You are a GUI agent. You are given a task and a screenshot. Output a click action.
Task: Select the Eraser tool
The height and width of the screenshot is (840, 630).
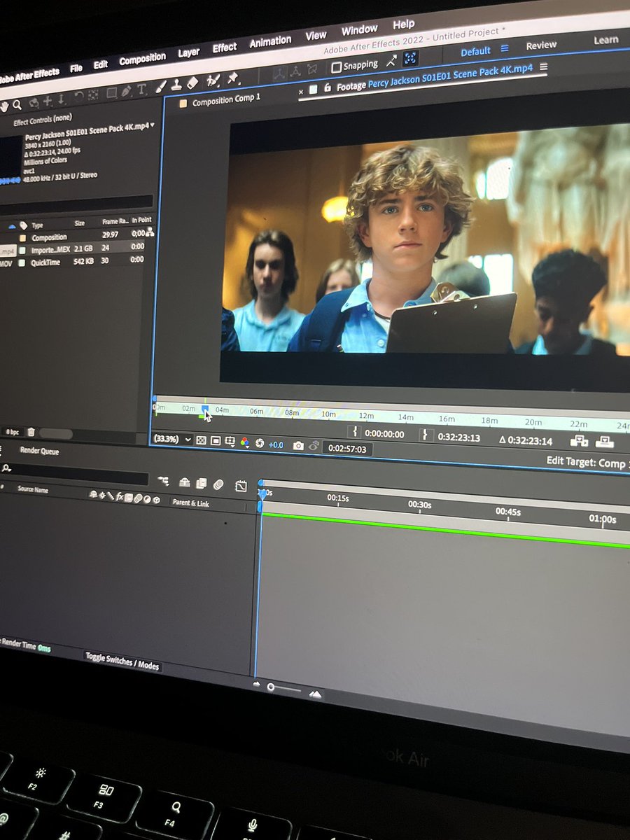[193, 83]
